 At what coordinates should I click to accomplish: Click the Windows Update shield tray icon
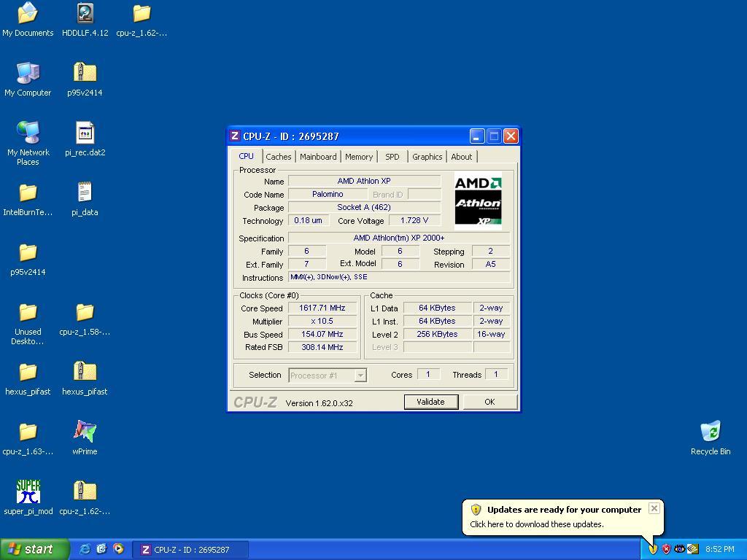653,549
